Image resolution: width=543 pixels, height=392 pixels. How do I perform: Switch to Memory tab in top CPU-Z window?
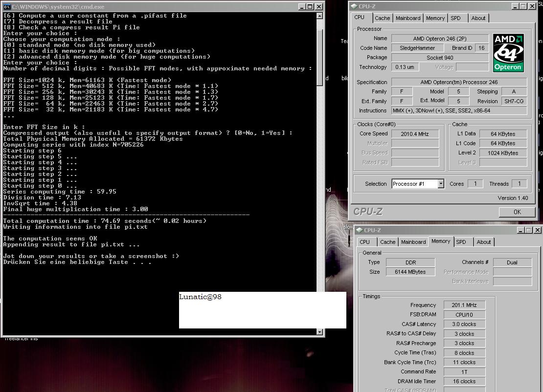coord(435,19)
